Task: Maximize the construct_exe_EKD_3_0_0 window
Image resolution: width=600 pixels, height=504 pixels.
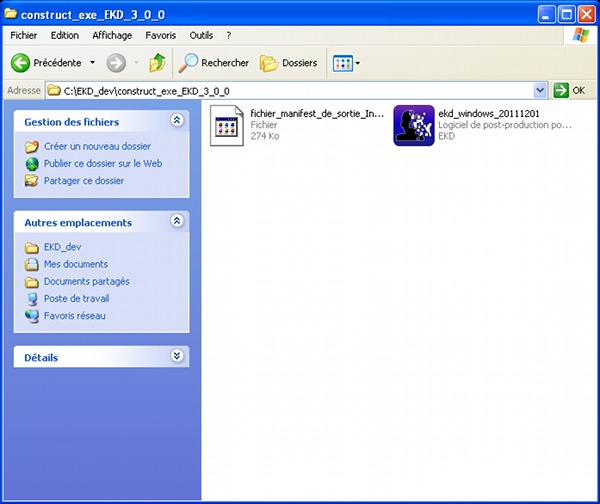Action: 566,15
